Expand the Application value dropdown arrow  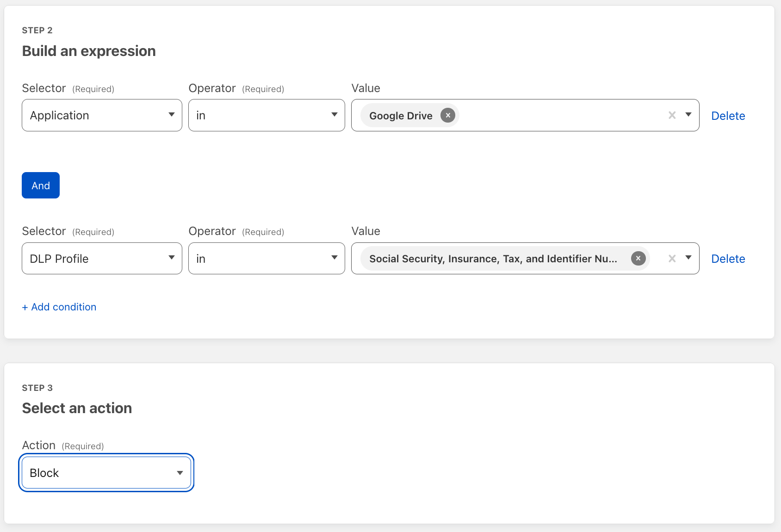coord(688,115)
